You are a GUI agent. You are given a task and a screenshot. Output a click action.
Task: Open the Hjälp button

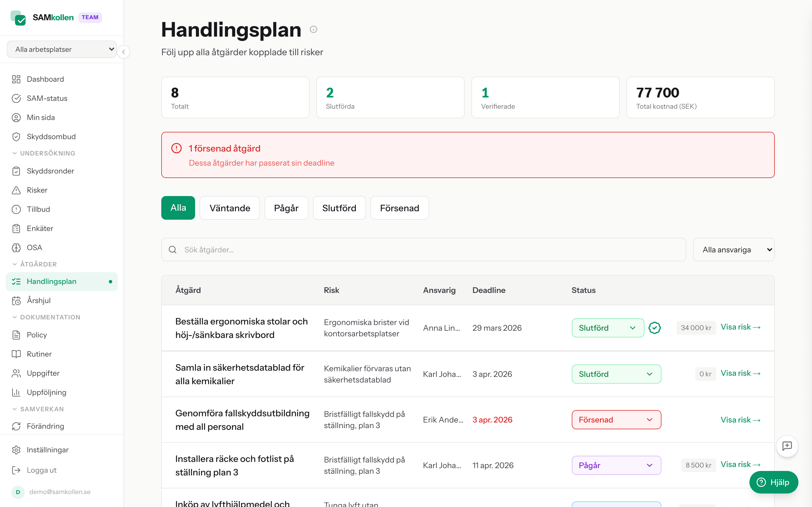774,482
